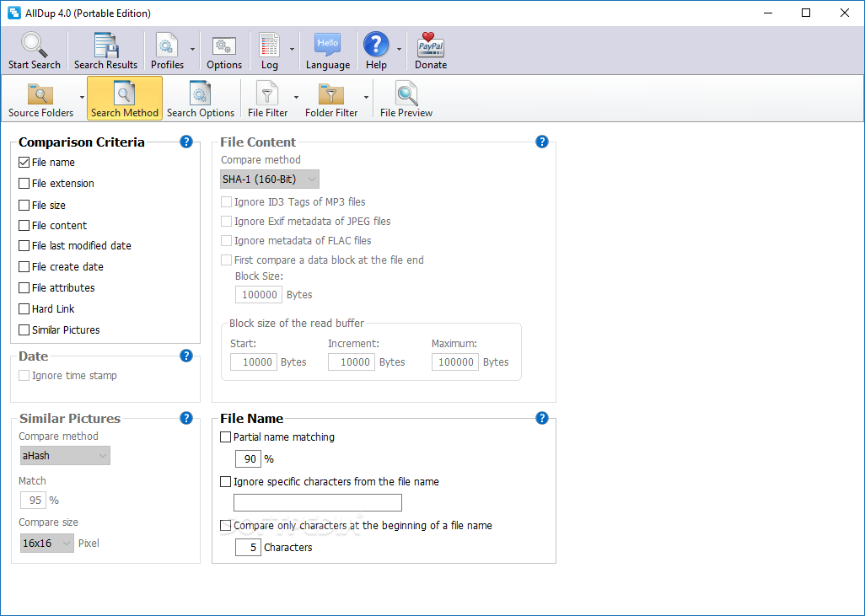This screenshot has height=616, width=865.
Task: Toggle Ignore time stamp checkbox
Action: click(24, 376)
